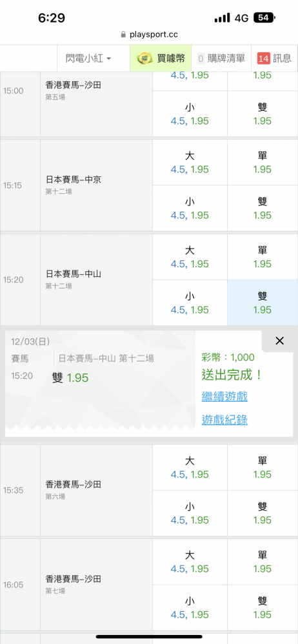Select 大 4.5 for the 15:15 中京 race
The image size is (298, 644).
pyautogui.click(x=190, y=163)
